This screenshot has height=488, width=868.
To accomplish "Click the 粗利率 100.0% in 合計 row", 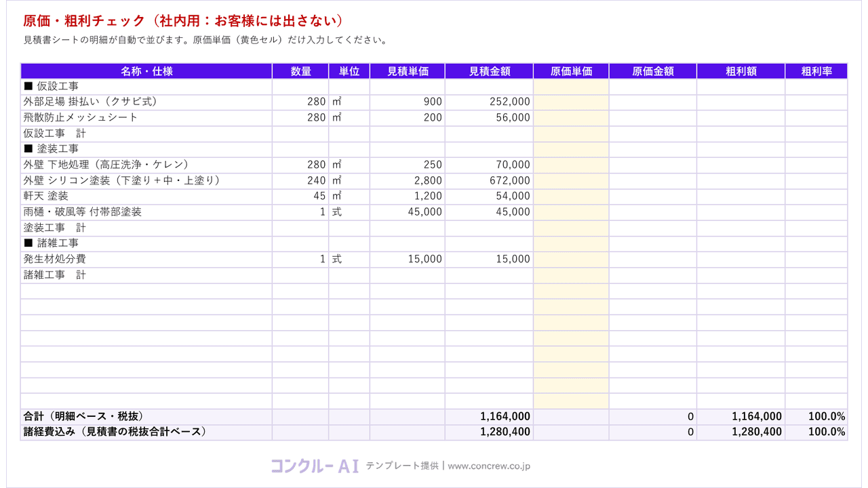I will point(816,416).
